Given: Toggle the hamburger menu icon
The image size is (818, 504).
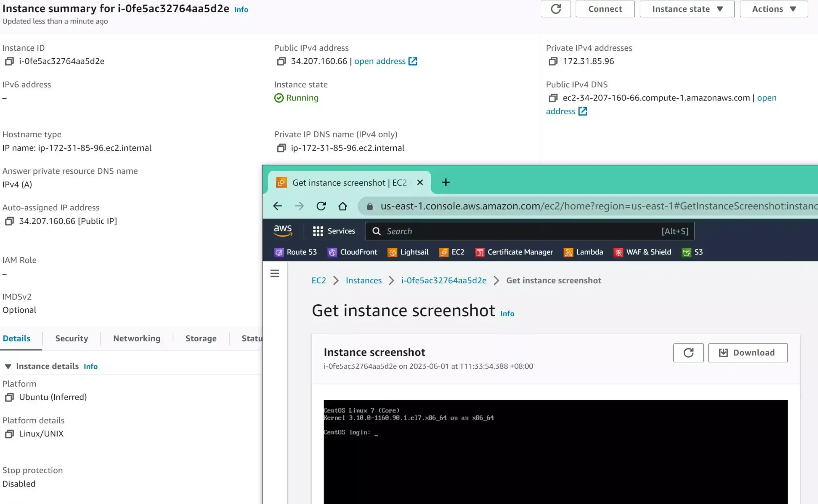Looking at the screenshot, I should [x=275, y=273].
